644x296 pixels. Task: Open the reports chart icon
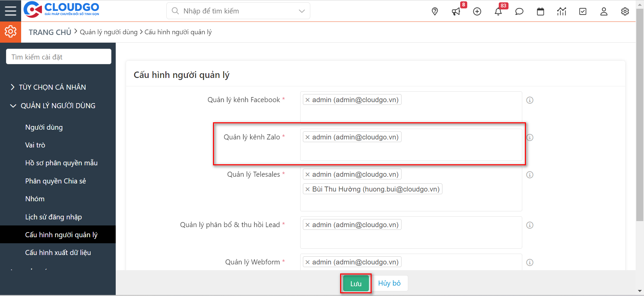click(561, 12)
